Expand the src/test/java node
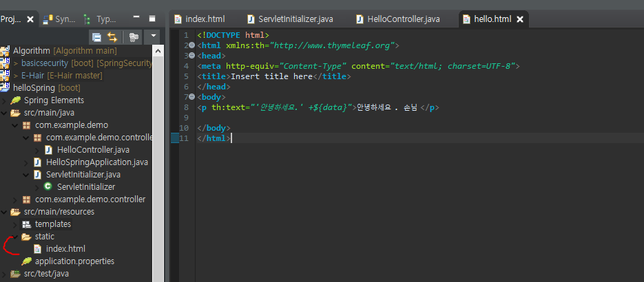The height and width of the screenshot is (282, 644). pyautogui.click(x=3, y=273)
